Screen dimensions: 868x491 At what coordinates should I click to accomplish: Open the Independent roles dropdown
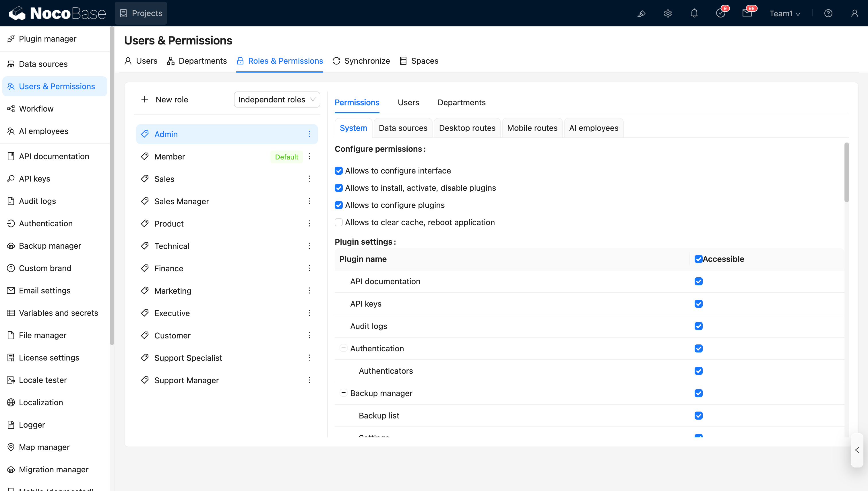point(277,100)
